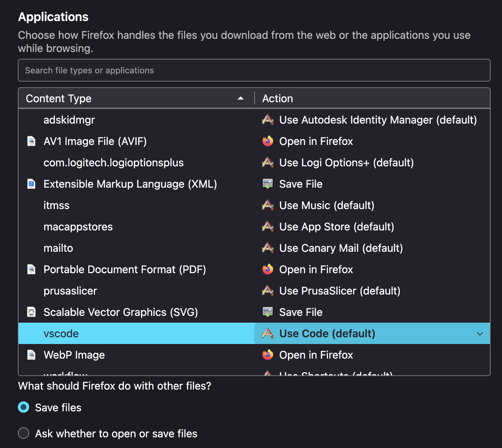Click Firefox icon in PDF action
502x448 pixels.
click(268, 270)
